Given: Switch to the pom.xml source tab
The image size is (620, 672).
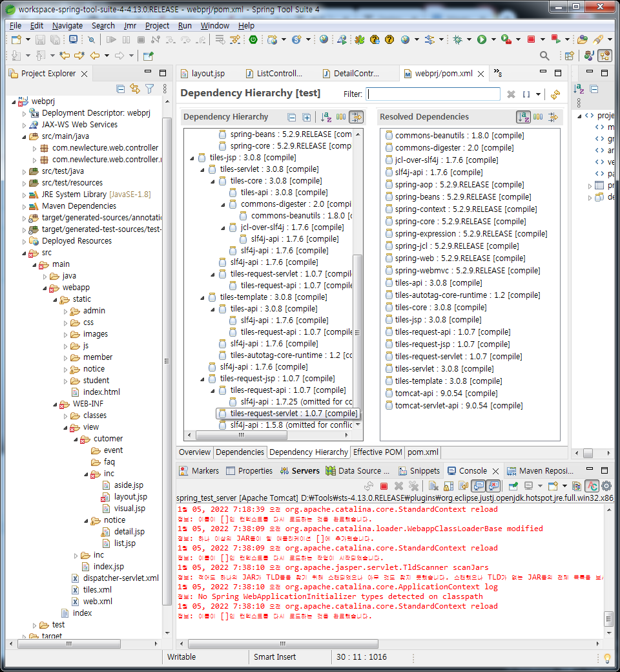Looking at the screenshot, I should click(423, 452).
